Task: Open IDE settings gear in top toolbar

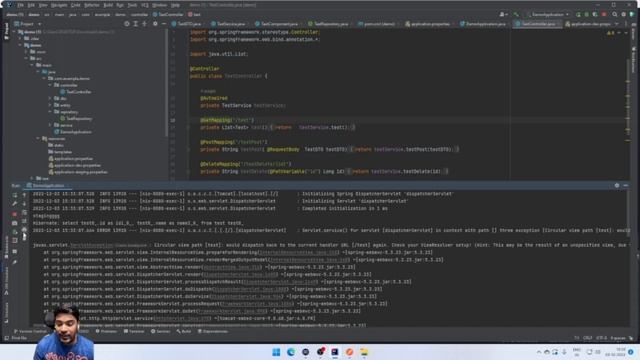Action: tap(624, 15)
